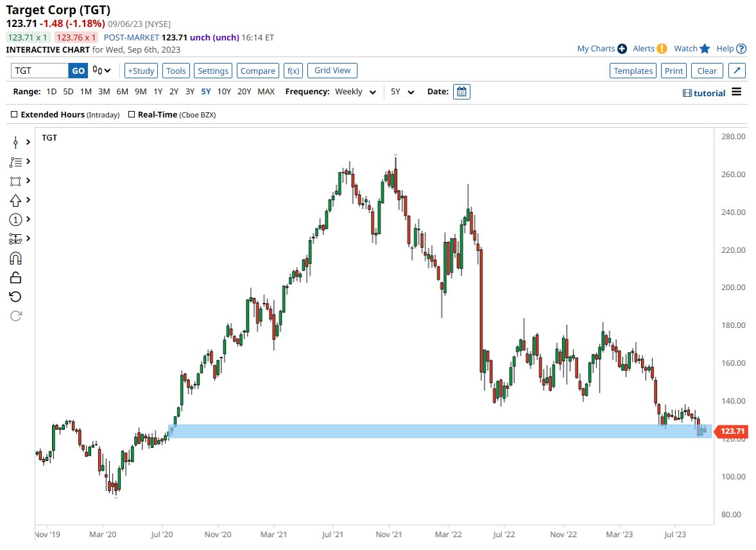Select the 5D range
The height and width of the screenshot is (550, 756).
(x=68, y=92)
